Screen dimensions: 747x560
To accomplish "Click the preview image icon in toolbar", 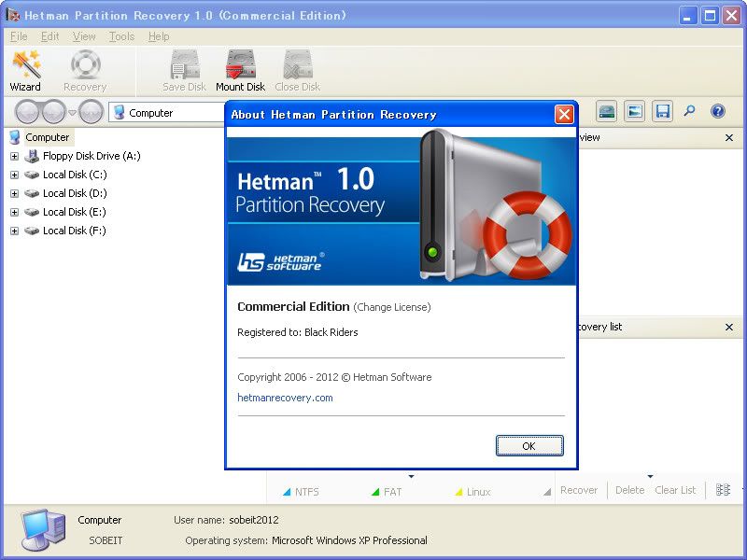I will pos(635,111).
